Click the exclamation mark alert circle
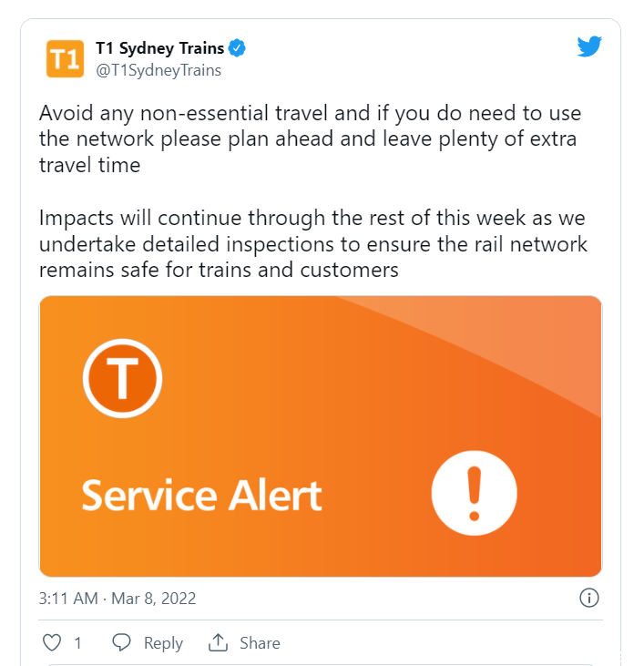 475,493
